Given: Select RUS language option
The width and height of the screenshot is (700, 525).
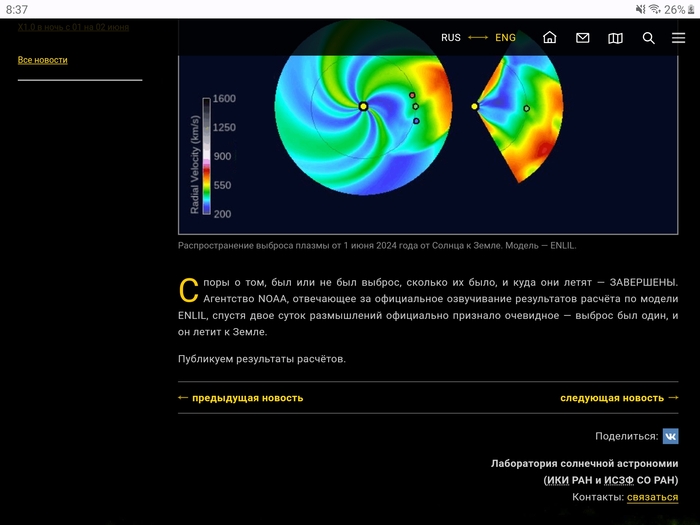Looking at the screenshot, I should coord(451,38).
